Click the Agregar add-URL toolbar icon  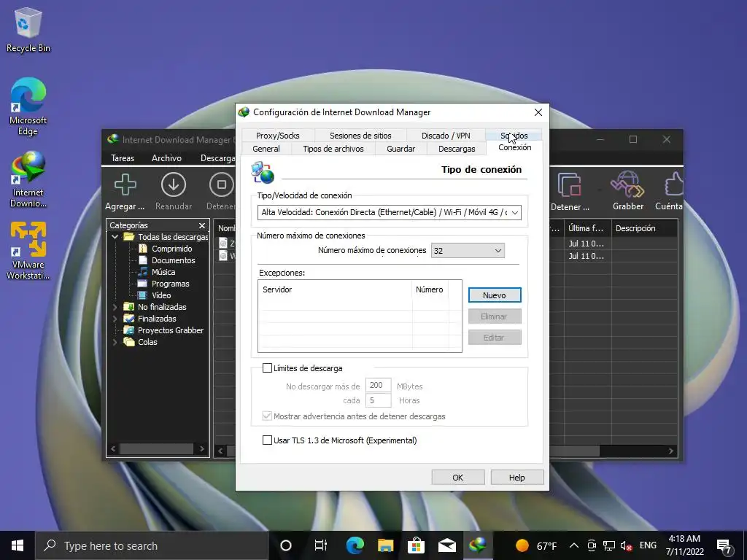tap(125, 184)
